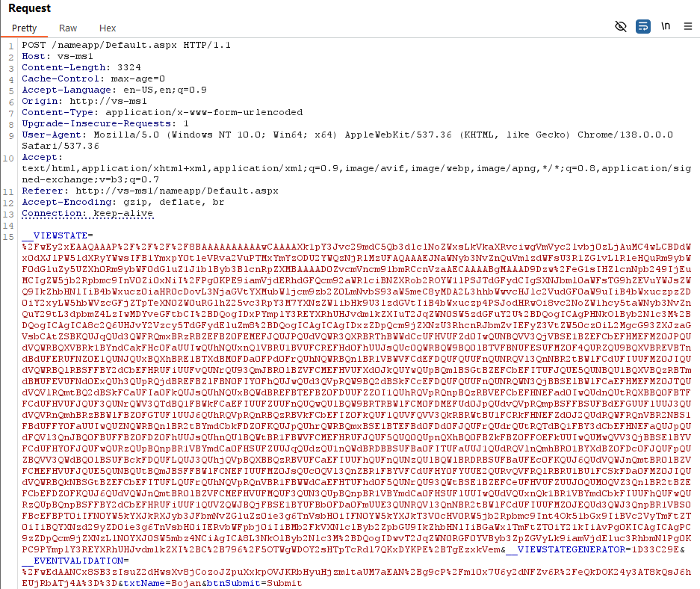Click the __EVENTVALIDATION parameter name
The image size is (700, 589).
point(72,561)
